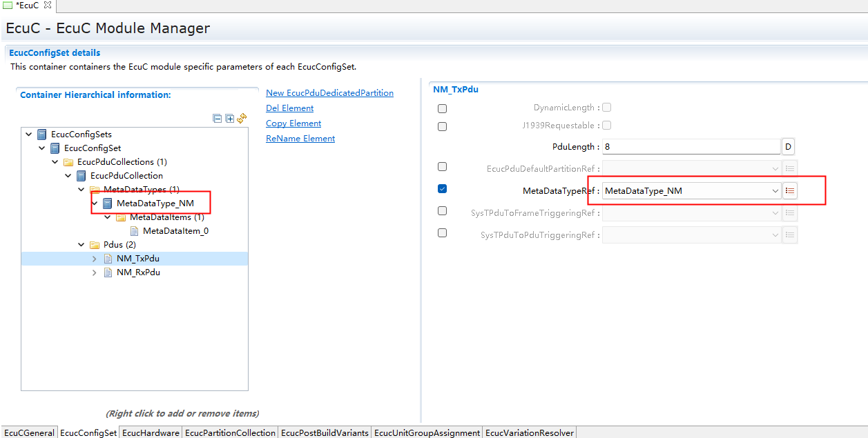Click the Pdus folder icon
Screen dimensions: 868x438
tap(94, 245)
